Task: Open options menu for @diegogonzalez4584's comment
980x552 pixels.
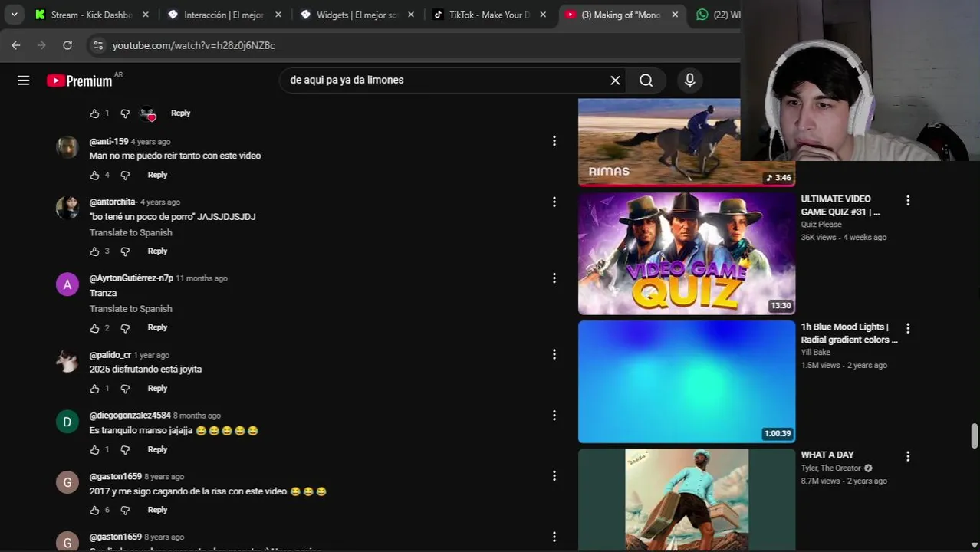Action: click(x=554, y=415)
